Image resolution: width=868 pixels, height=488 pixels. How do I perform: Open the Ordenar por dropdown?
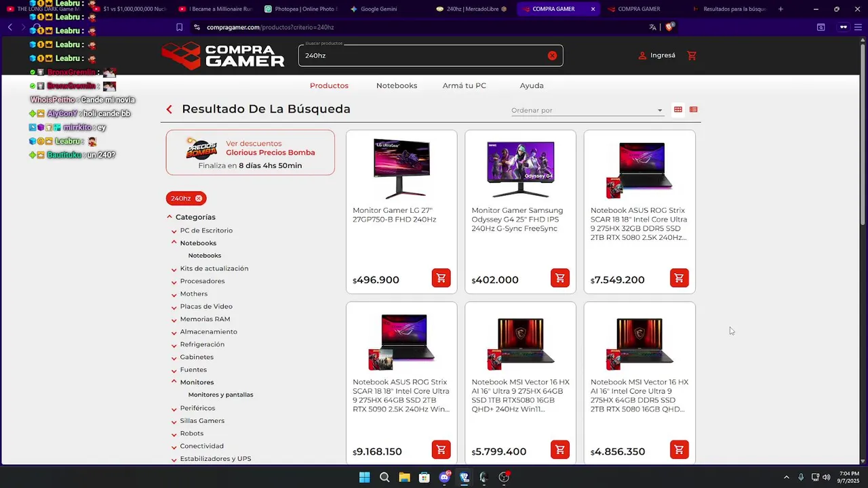point(587,110)
